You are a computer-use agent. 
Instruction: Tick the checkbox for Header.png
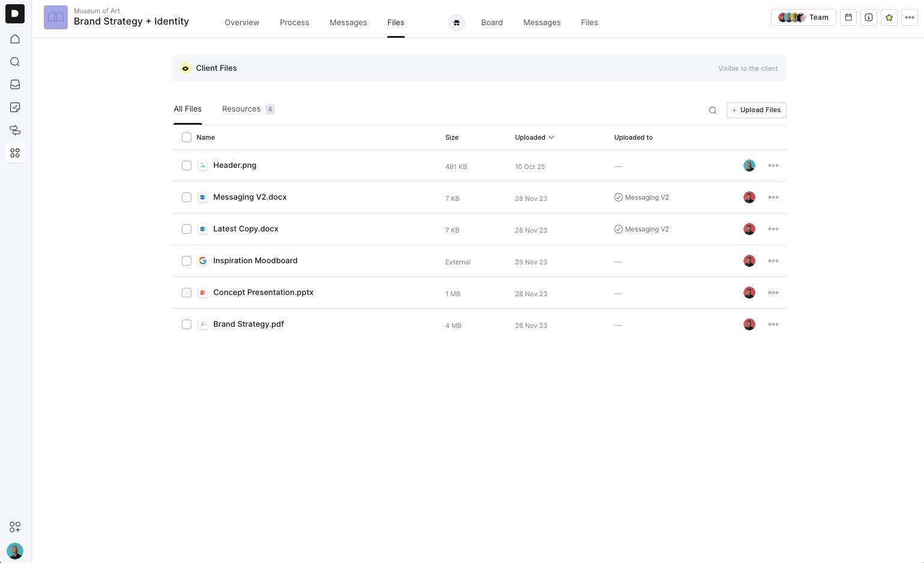(x=187, y=165)
